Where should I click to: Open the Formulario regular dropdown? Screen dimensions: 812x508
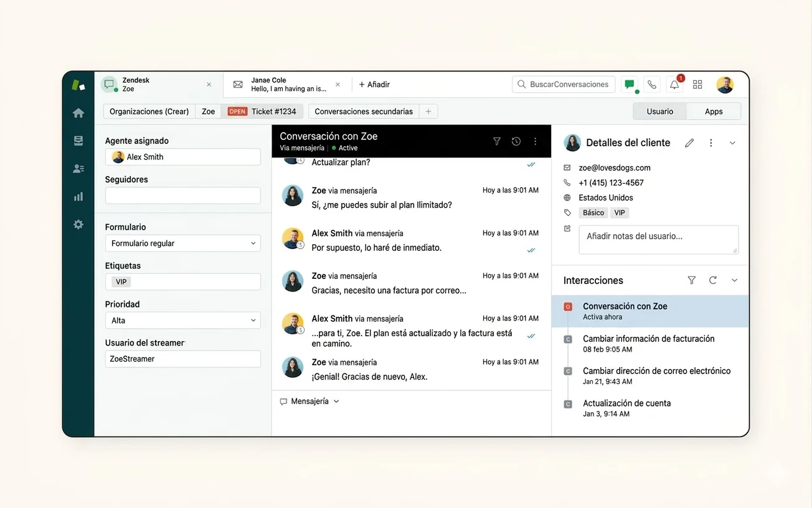182,243
